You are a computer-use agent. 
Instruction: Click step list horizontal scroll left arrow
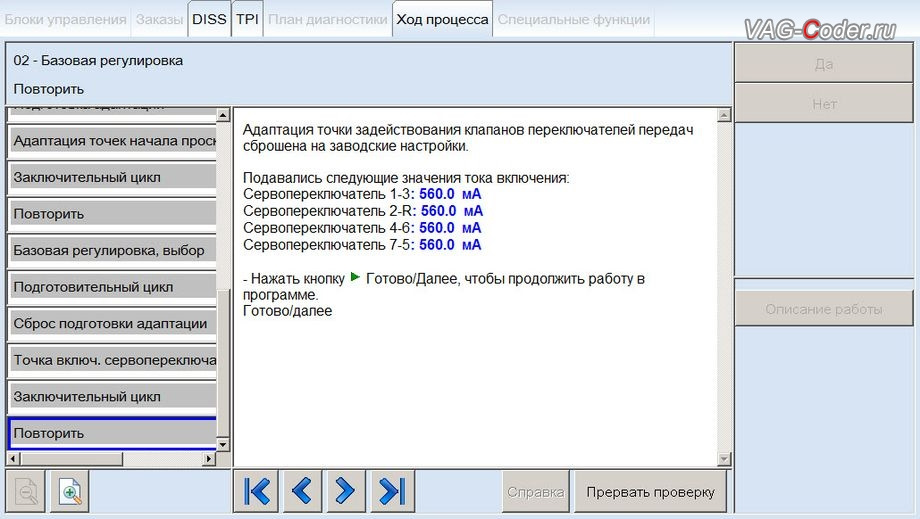coord(13,459)
